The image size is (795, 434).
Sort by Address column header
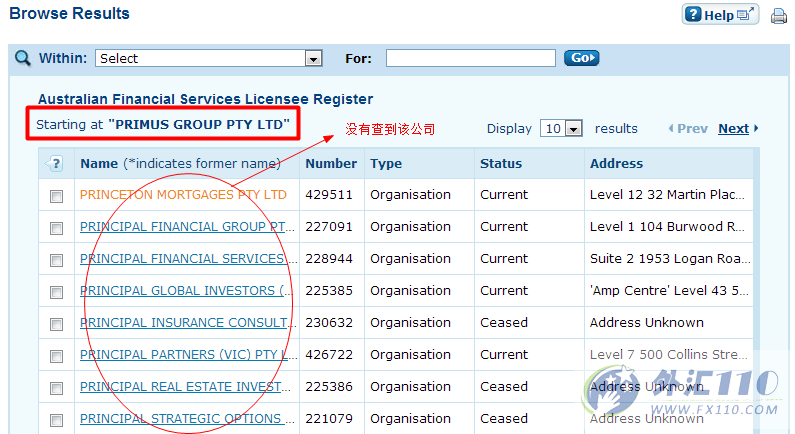(616, 164)
